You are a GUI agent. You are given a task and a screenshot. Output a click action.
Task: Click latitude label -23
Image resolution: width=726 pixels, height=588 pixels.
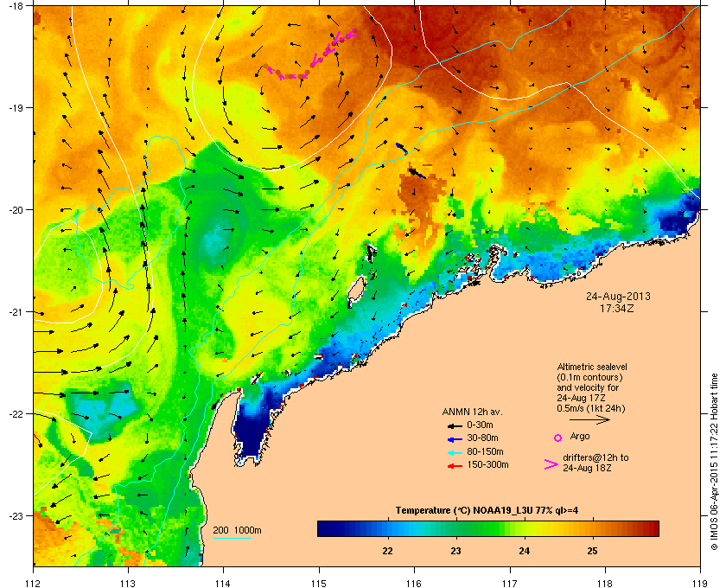[16, 515]
